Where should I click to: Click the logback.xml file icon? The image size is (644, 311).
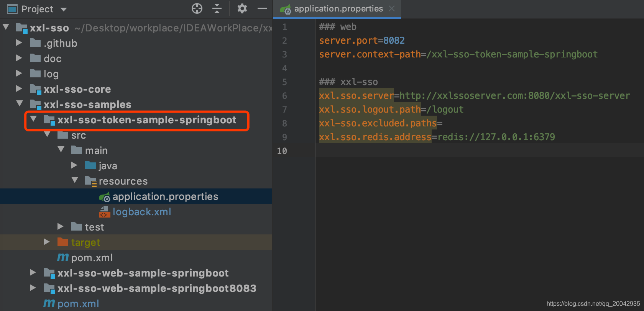(x=105, y=212)
